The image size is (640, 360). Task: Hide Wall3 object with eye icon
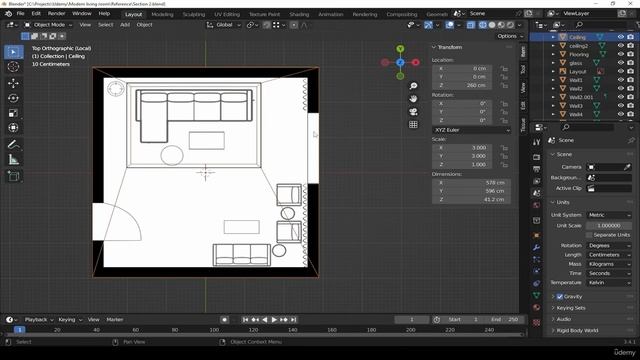pyautogui.click(x=620, y=105)
